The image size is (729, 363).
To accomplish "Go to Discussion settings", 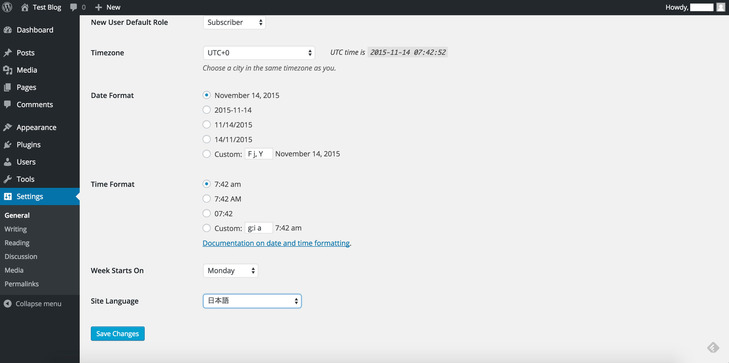I will point(21,257).
